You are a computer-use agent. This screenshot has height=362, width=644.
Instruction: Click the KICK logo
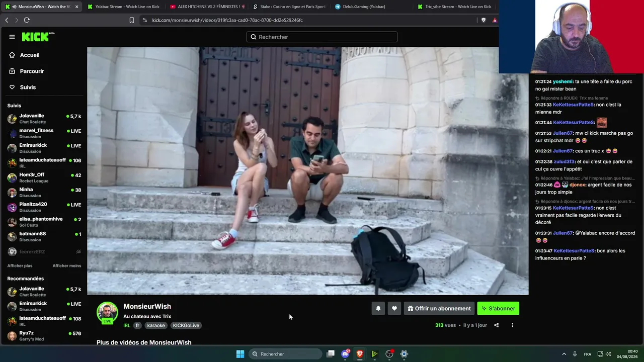(38, 37)
